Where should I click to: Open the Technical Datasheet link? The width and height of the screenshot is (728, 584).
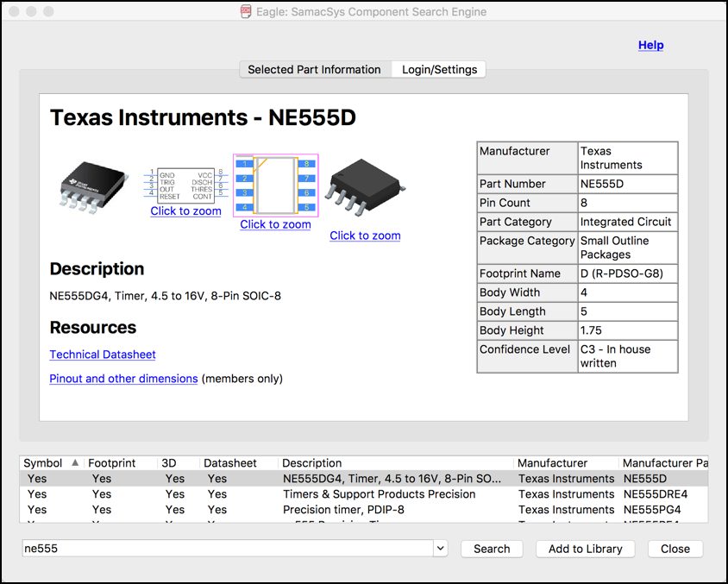coord(103,355)
